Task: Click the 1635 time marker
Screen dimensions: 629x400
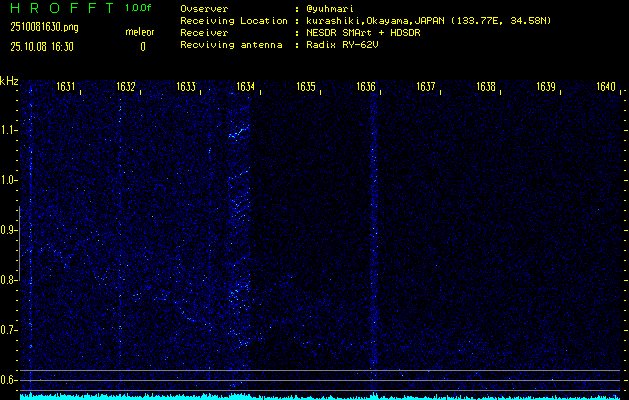Action: click(306, 87)
